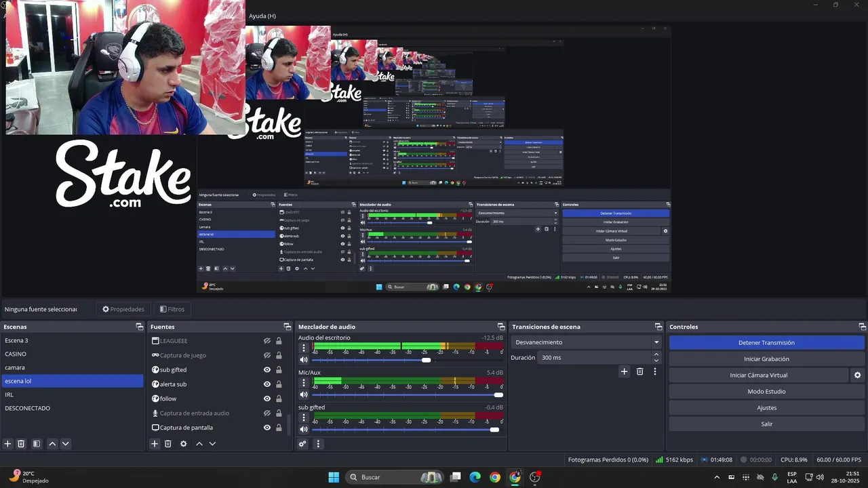868x488 pixels.
Task: Move scene down in Escenas list
Action: tap(66, 444)
